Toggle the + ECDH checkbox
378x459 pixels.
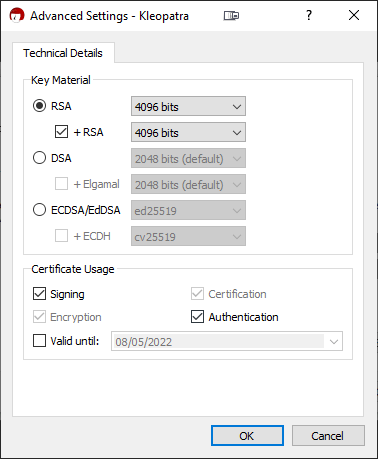tap(61, 236)
